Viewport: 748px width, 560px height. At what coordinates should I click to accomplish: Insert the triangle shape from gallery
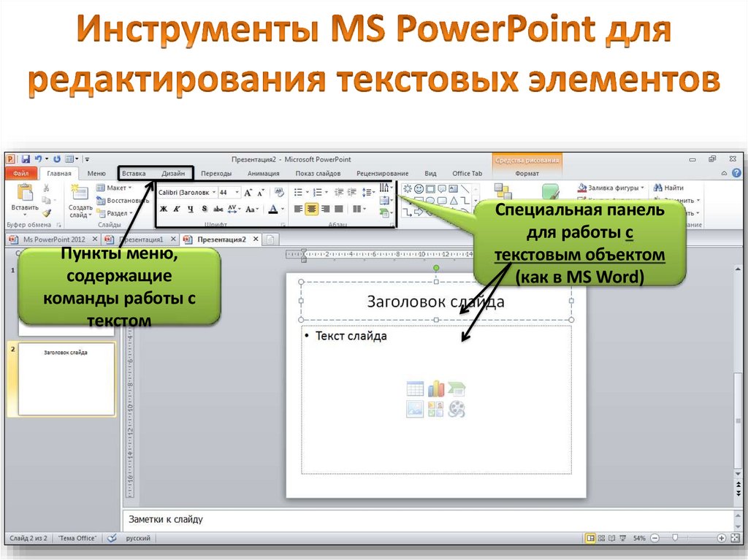[453, 201]
